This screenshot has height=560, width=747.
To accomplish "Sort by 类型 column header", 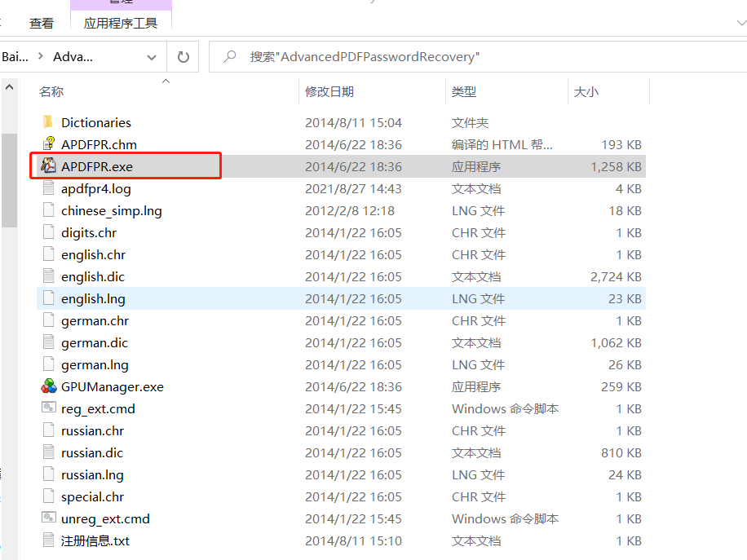I will (464, 92).
